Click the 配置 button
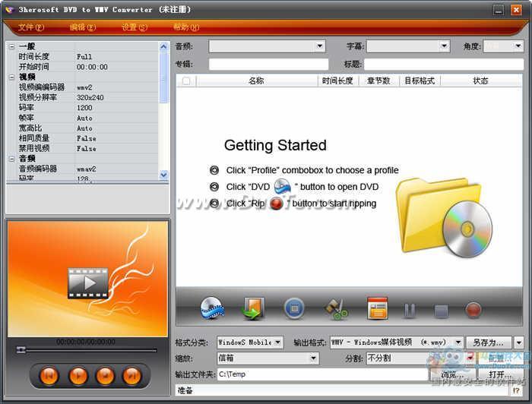 [500, 358]
